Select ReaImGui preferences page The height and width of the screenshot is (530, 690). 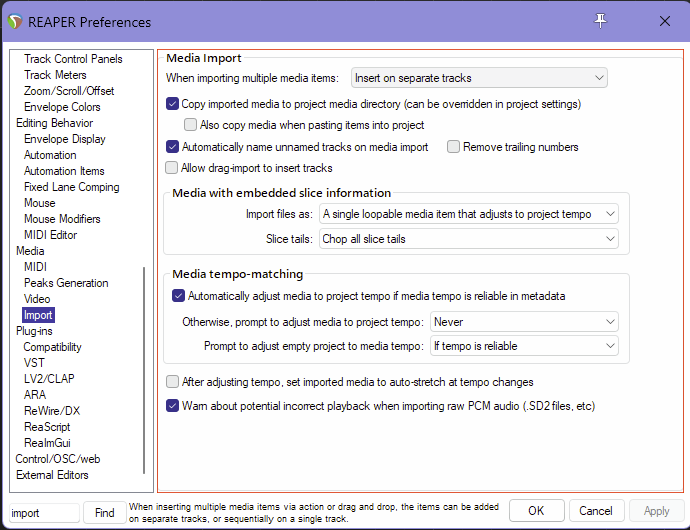47,443
